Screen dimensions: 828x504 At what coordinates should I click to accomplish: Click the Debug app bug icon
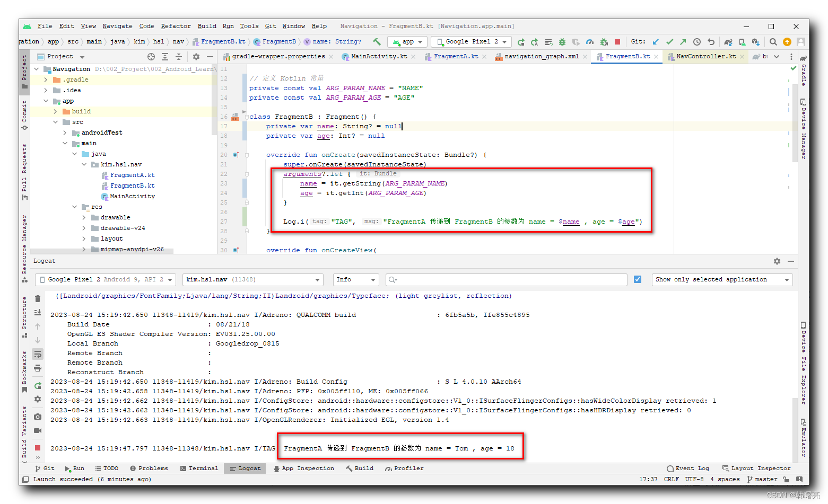tap(562, 42)
